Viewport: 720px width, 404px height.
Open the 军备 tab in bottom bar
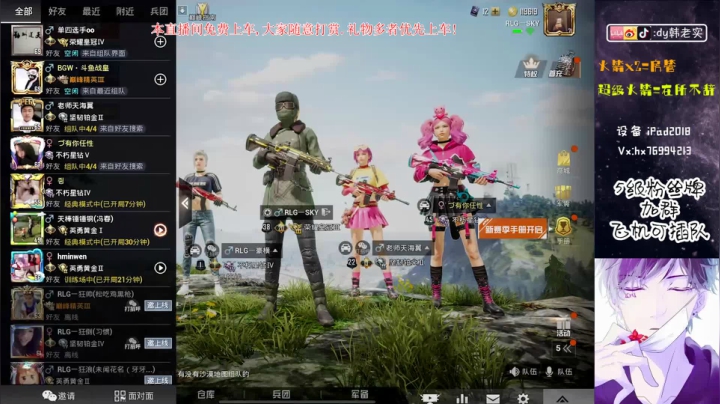[x=360, y=394]
